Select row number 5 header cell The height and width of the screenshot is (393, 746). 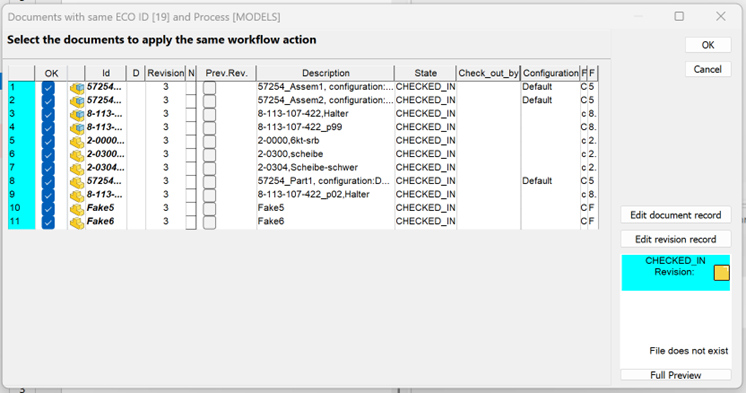tap(21, 141)
